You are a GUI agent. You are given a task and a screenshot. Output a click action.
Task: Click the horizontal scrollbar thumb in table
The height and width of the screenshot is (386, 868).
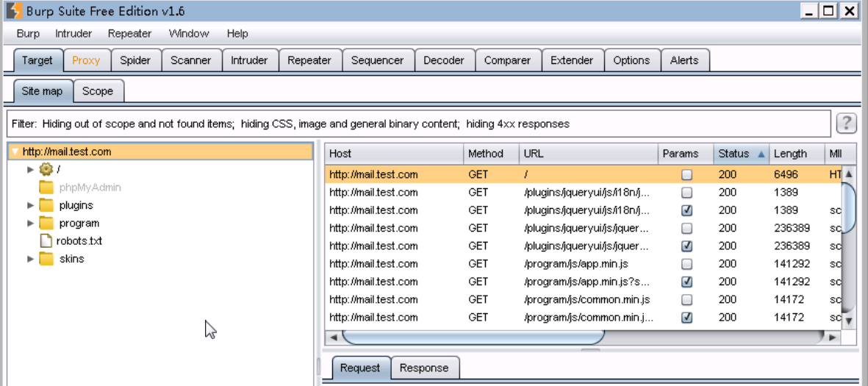point(474,337)
